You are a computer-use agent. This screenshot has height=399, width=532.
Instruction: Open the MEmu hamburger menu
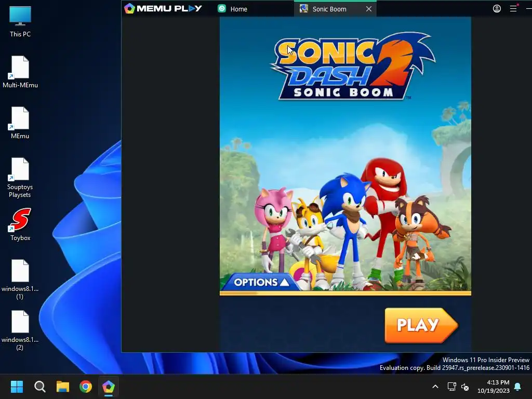pyautogui.click(x=513, y=8)
